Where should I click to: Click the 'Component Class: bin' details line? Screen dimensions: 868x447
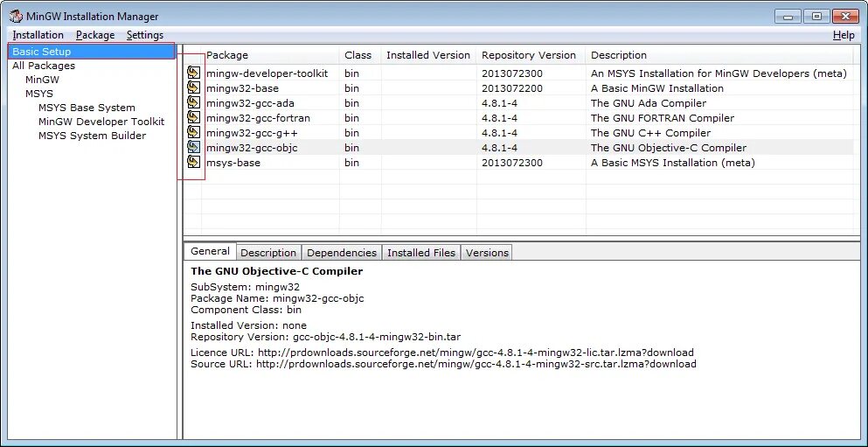pos(246,310)
